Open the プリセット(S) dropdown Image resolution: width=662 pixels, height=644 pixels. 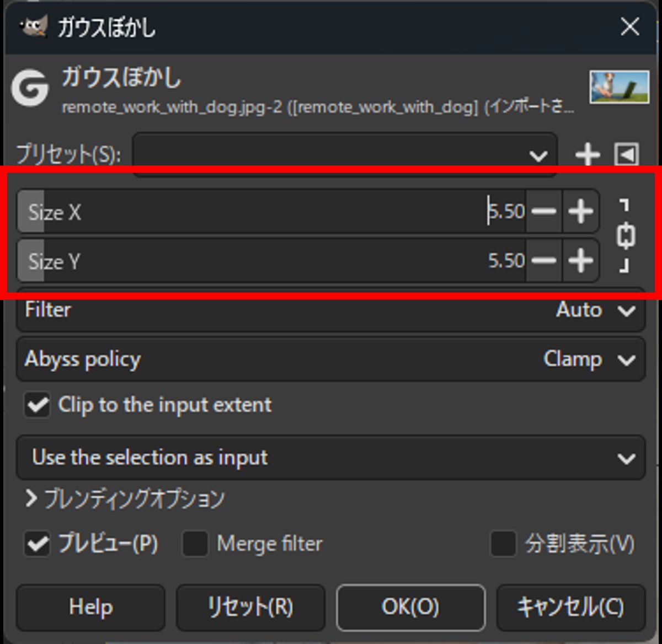click(345, 155)
